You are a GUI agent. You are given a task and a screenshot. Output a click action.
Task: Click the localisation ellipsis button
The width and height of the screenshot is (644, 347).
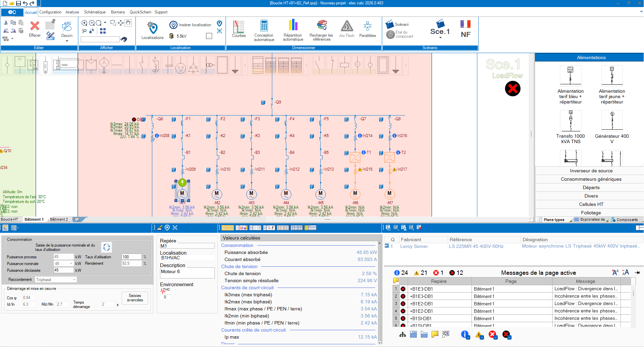point(209,36)
